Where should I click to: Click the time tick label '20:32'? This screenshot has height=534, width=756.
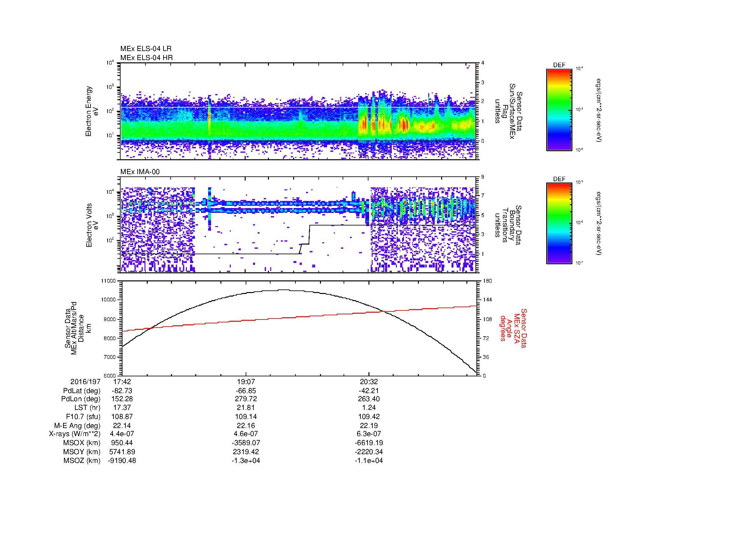[369, 382]
